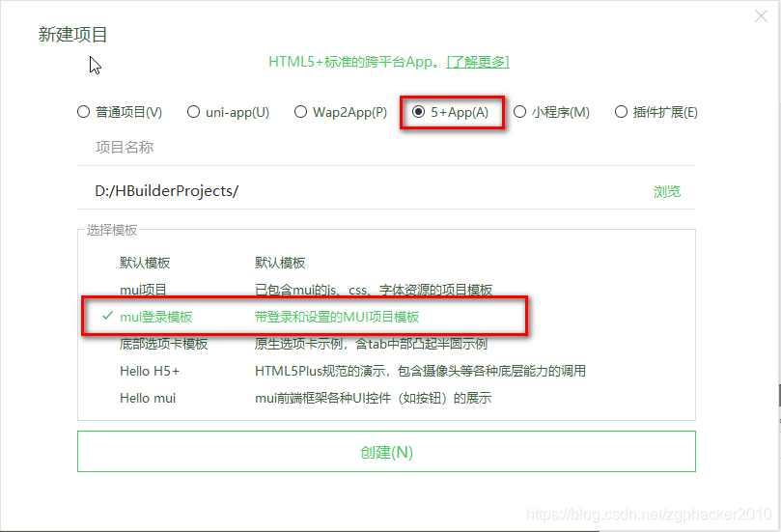Click description 带登录和设置的MUI项目模板
Viewport: 781px width, 532px height.
(x=337, y=317)
